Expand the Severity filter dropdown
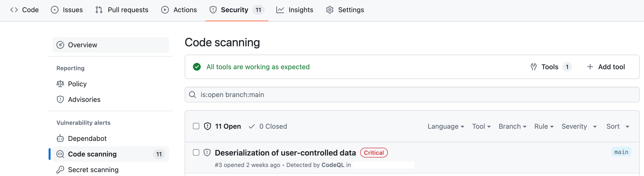This screenshot has height=176, width=644. tap(579, 126)
